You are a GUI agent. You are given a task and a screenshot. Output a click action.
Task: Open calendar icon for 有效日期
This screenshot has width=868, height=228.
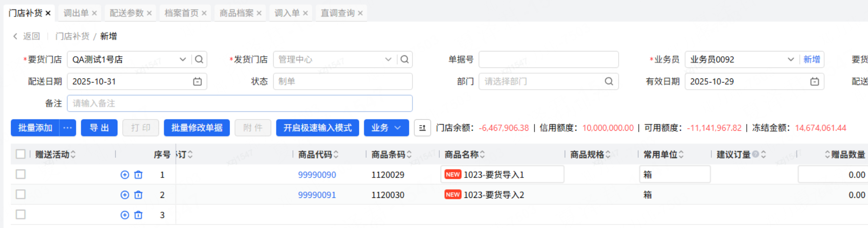pos(815,82)
